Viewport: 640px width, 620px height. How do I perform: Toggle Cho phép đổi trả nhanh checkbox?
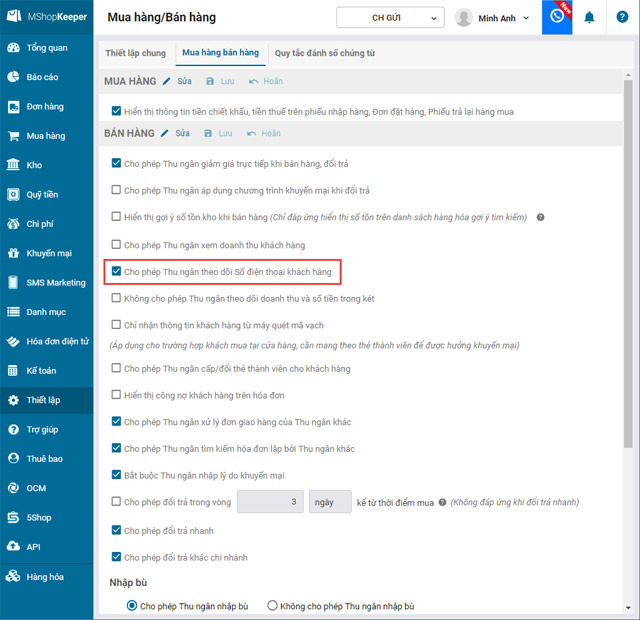116,530
